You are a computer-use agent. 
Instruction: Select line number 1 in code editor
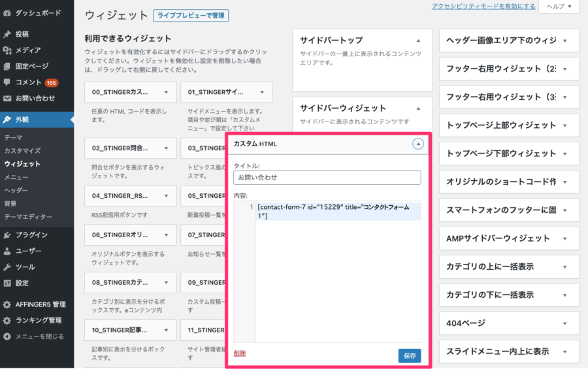[x=252, y=207]
